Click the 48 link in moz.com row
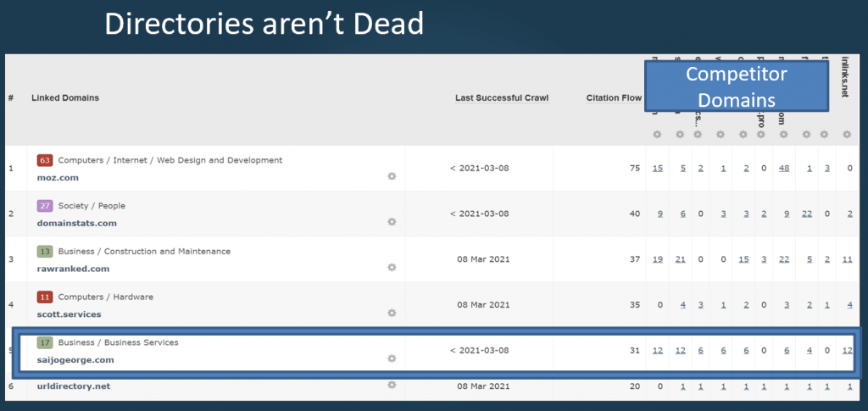 coord(784,168)
